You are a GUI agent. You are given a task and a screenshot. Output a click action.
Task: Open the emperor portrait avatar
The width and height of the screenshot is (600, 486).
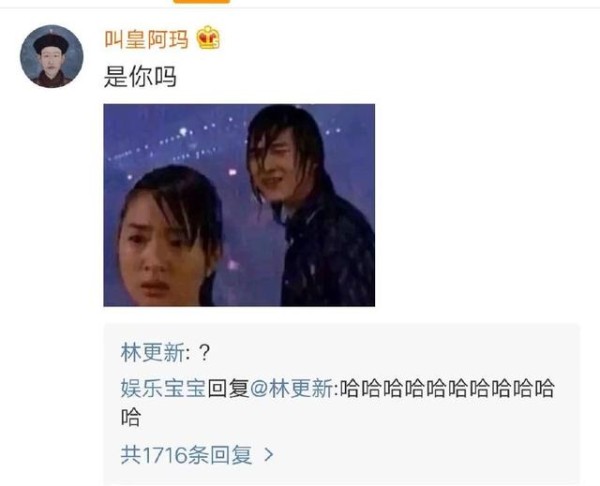pyautogui.click(x=52, y=56)
